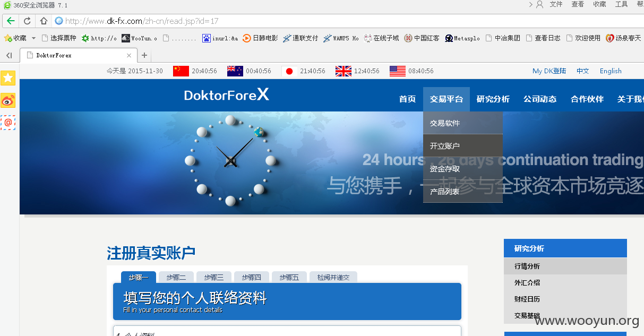Click the user account icon in title bar
This screenshot has width=644, height=336.
539,4
